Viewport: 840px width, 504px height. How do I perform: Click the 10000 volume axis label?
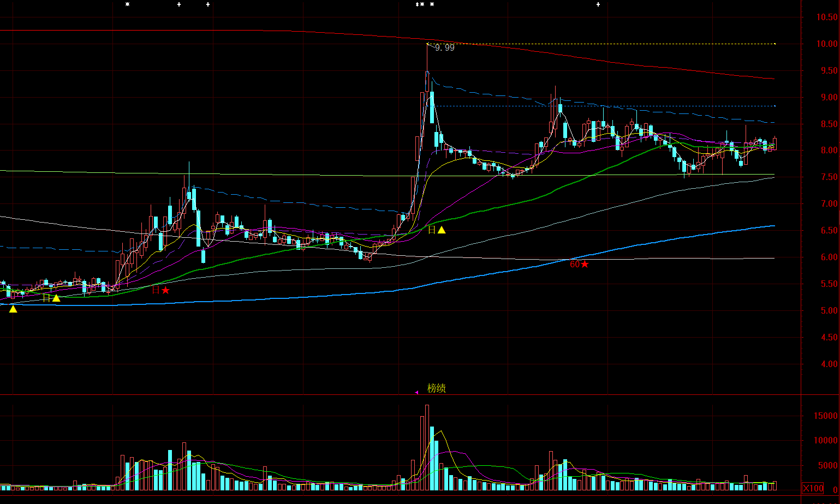coord(826,440)
